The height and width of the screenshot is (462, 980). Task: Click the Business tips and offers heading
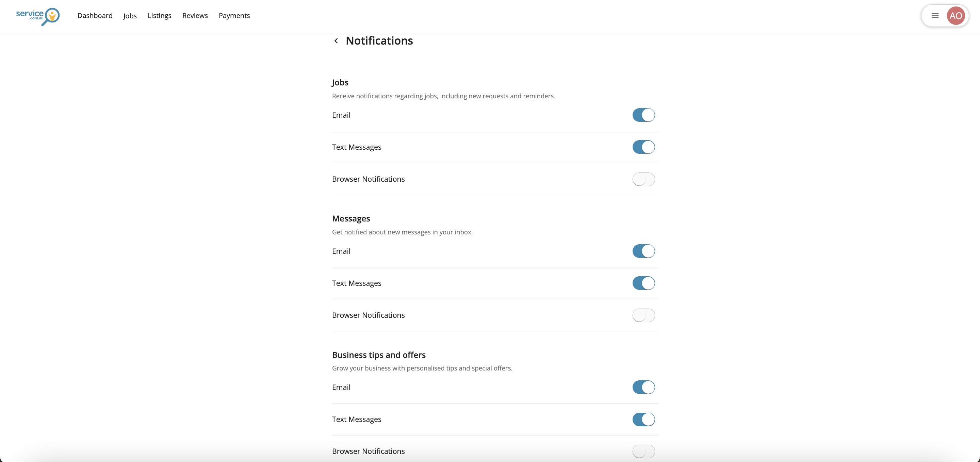378,355
